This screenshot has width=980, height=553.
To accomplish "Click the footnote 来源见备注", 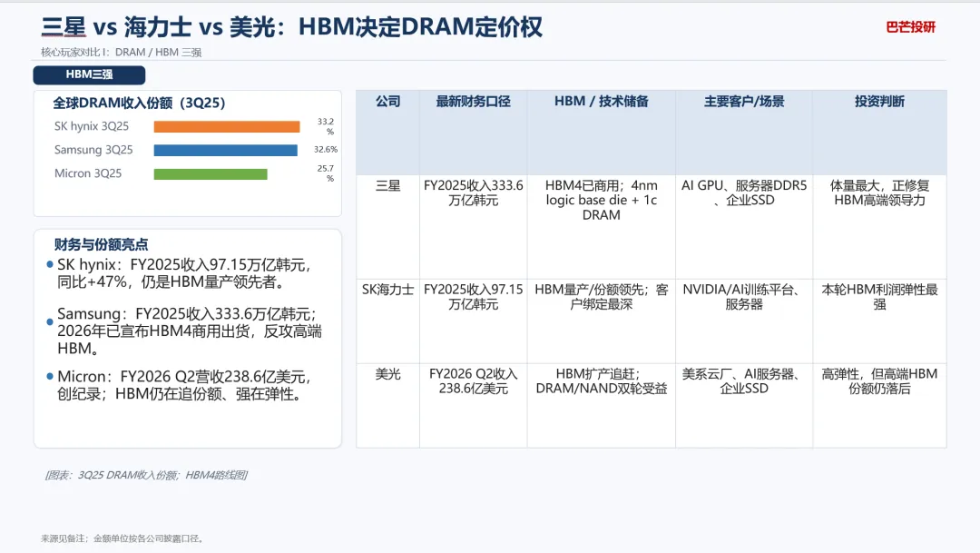I will click(x=123, y=538).
